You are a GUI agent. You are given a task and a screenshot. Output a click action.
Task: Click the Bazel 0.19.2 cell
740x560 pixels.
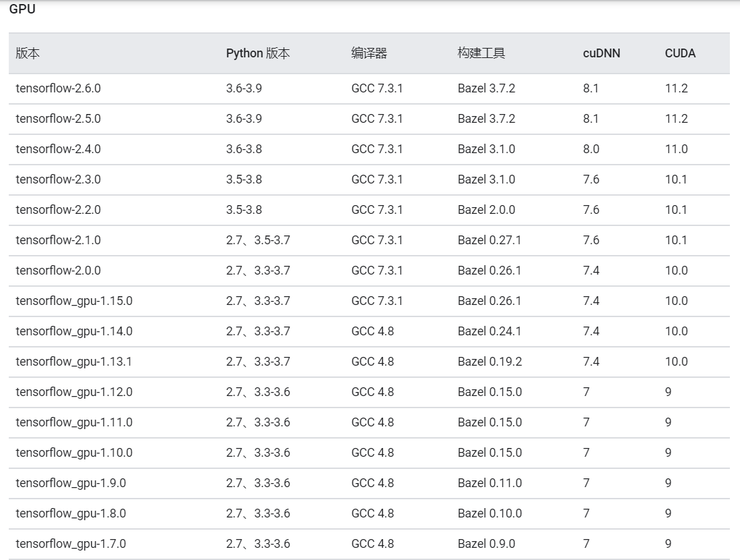(490, 362)
